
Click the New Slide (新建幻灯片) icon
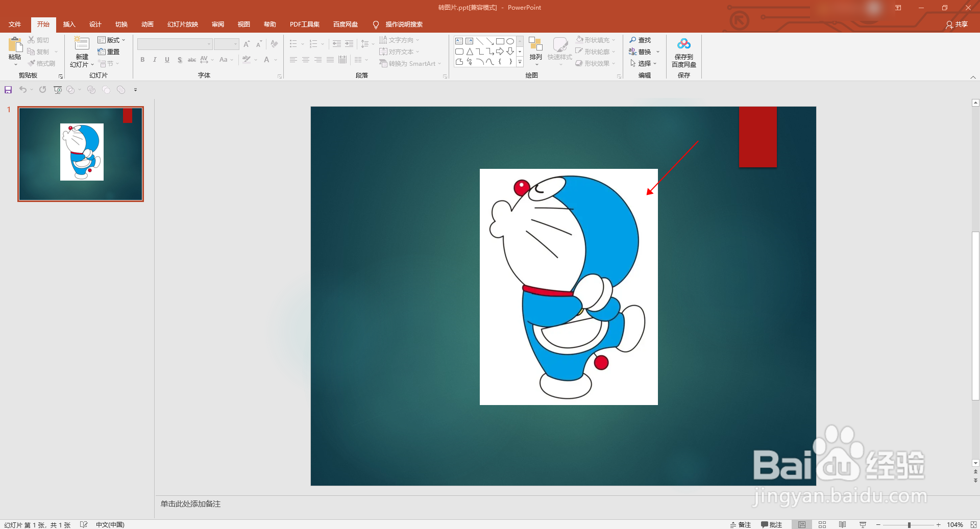82,43
